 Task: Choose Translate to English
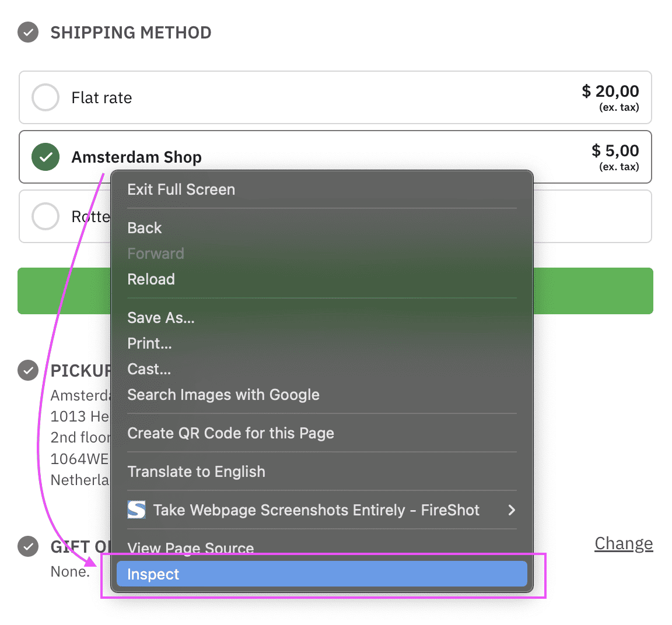(x=197, y=472)
